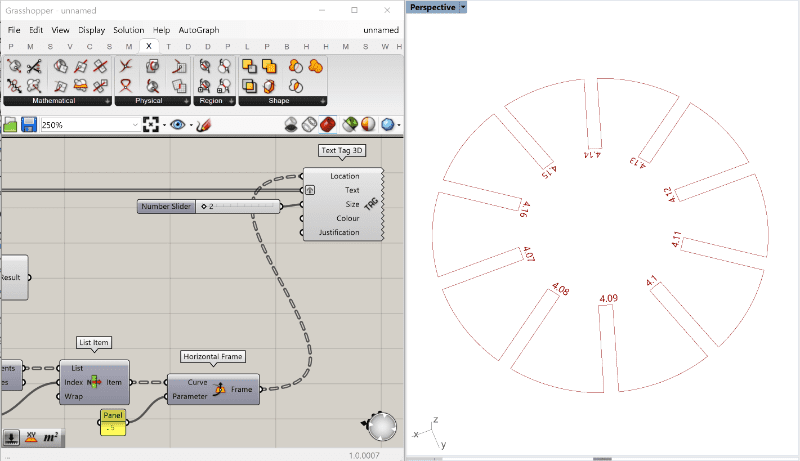Open the arrow beside the named views eye
Screen dimensions: 800x461
[x=191, y=125]
